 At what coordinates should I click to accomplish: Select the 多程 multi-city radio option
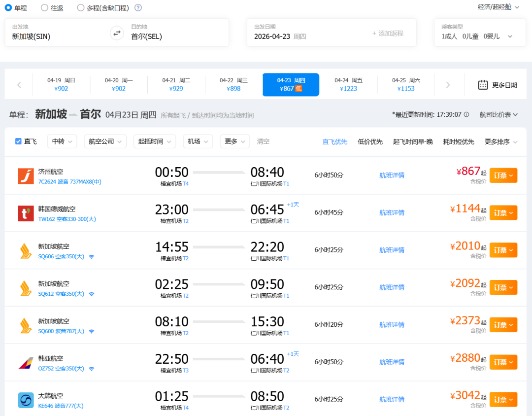tap(81, 7)
